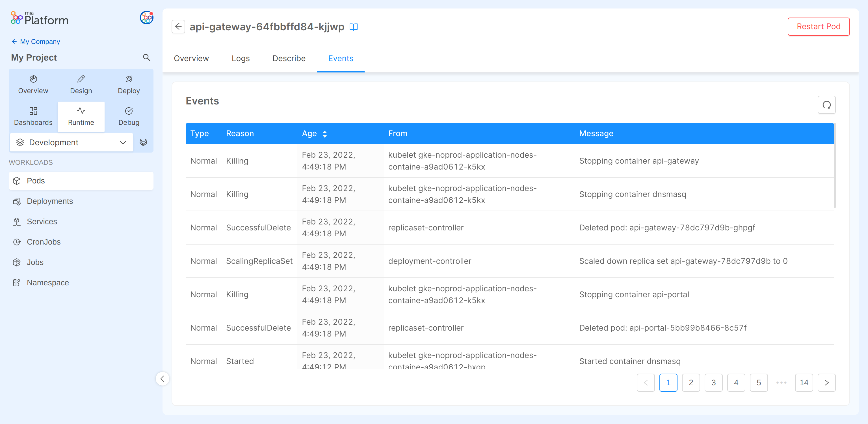
Task: Open the GitLab fox icon
Action: pos(143,142)
